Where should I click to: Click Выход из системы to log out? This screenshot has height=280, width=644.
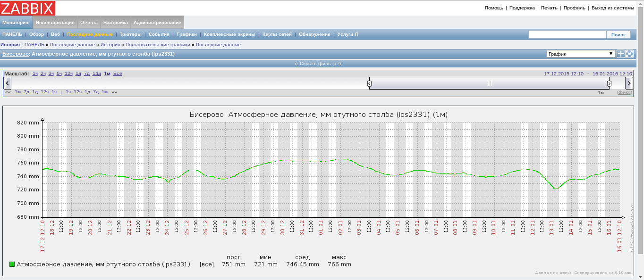pos(612,8)
